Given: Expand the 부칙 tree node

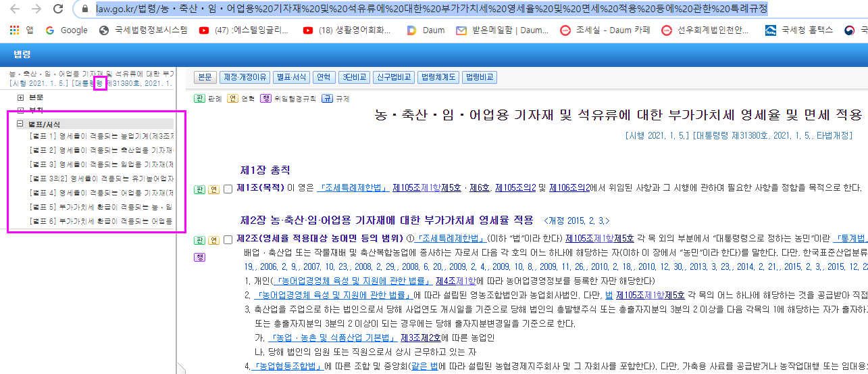Looking at the screenshot, I should [20, 110].
